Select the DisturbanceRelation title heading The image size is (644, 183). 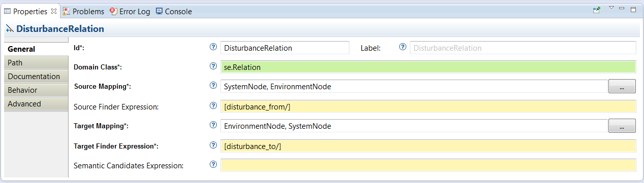click(x=60, y=29)
